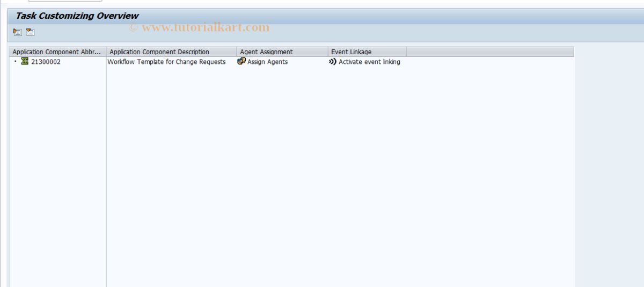Click the Application Component Description column header
This screenshot has width=644, height=287.
[x=172, y=52]
